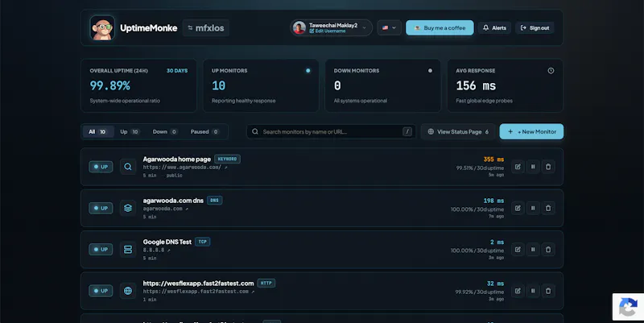Pause the wesflexapp.fast2fastest.com monitor
The image size is (644, 323).
(533, 291)
